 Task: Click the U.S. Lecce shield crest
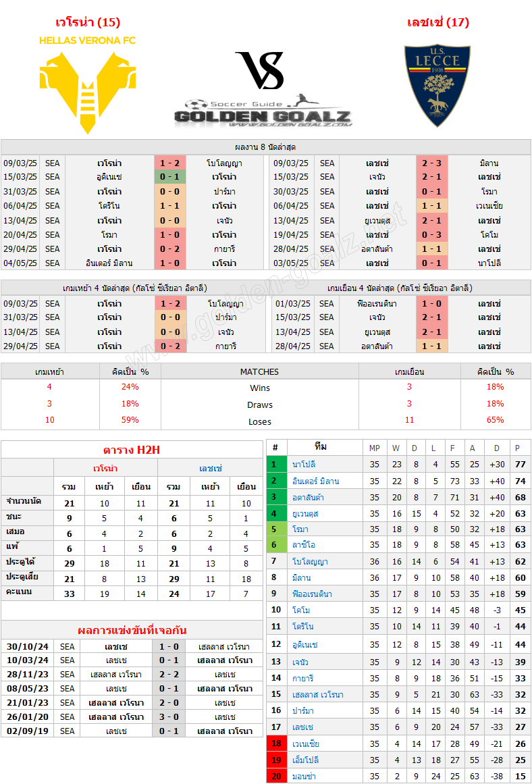[x=437, y=85]
